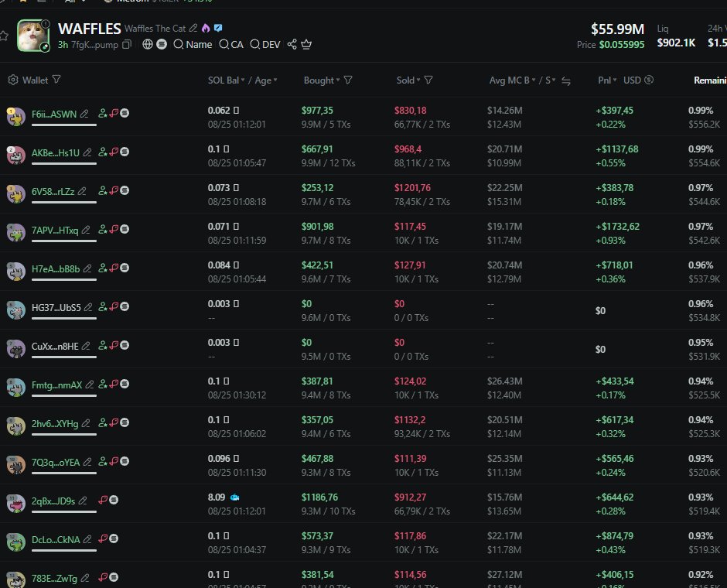Click the red fish icon for 2qBx...JD9s
Viewport: 727px width, 588px height.
102,500
